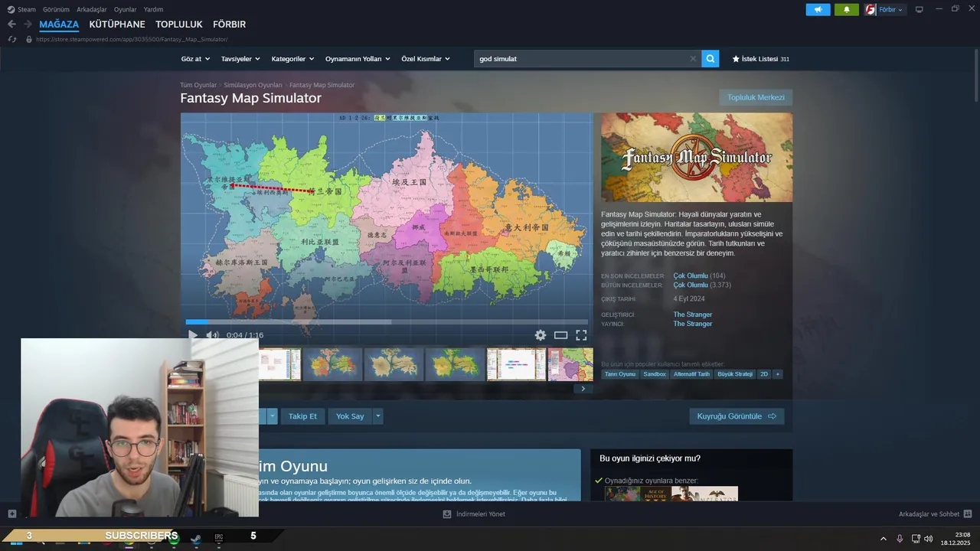
Task: Seek along the video progress bar
Action: click(x=387, y=322)
